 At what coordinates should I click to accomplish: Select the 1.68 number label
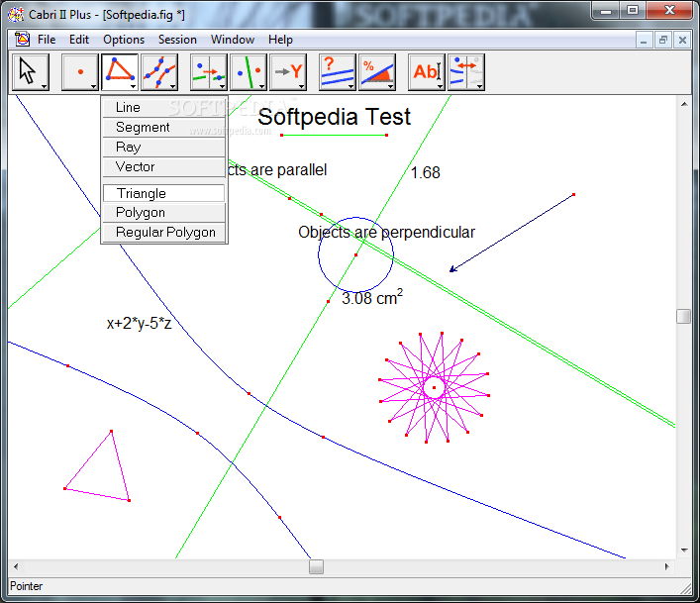coord(426,172)
